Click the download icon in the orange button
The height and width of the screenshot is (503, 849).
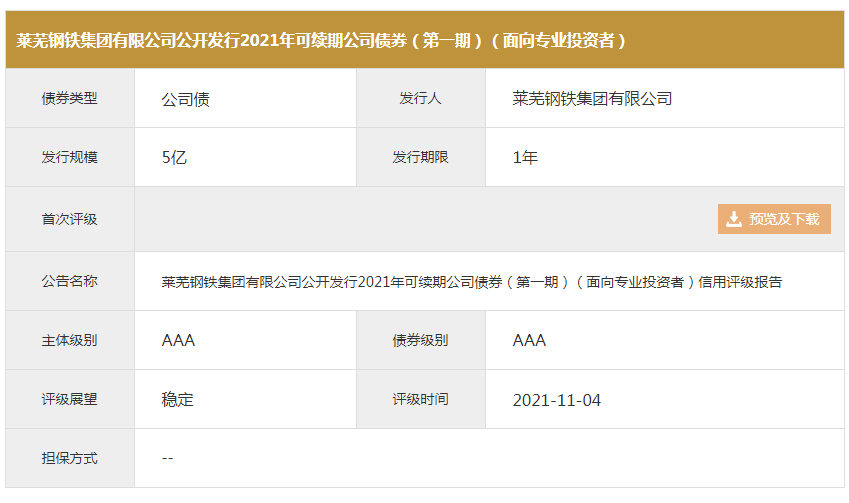pos(734,219)
